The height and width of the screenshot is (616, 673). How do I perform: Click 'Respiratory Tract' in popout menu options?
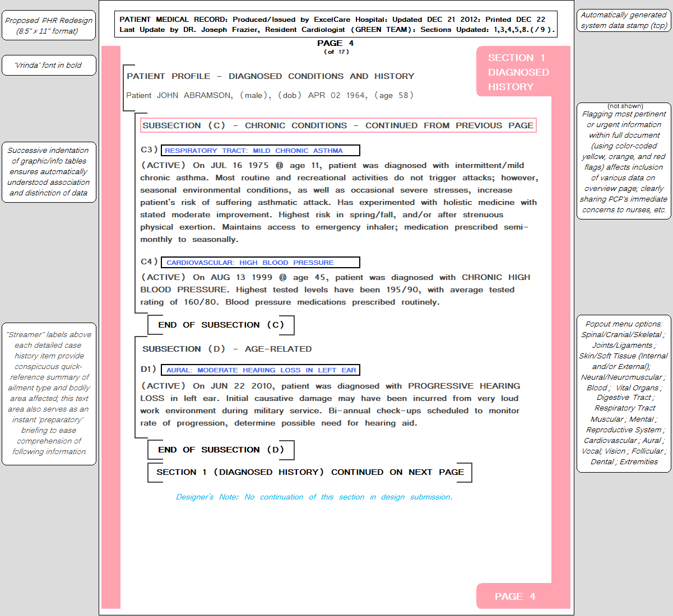(x=625, y=408)
